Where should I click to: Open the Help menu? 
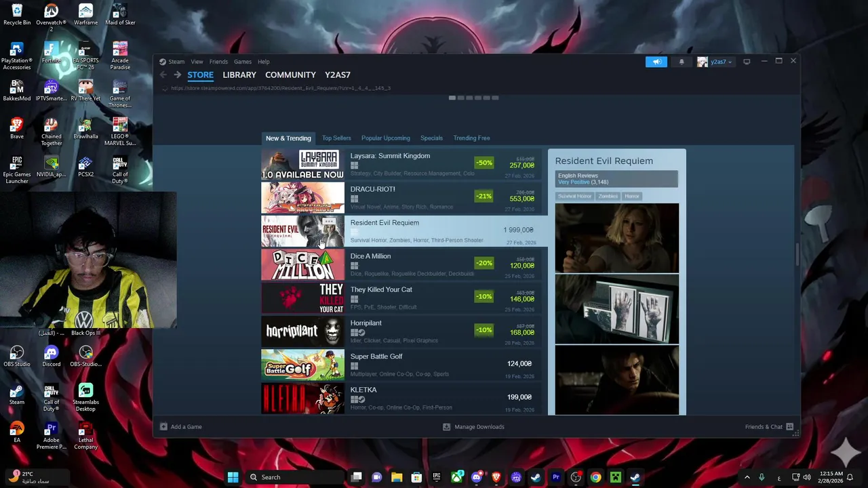(263, 62)
